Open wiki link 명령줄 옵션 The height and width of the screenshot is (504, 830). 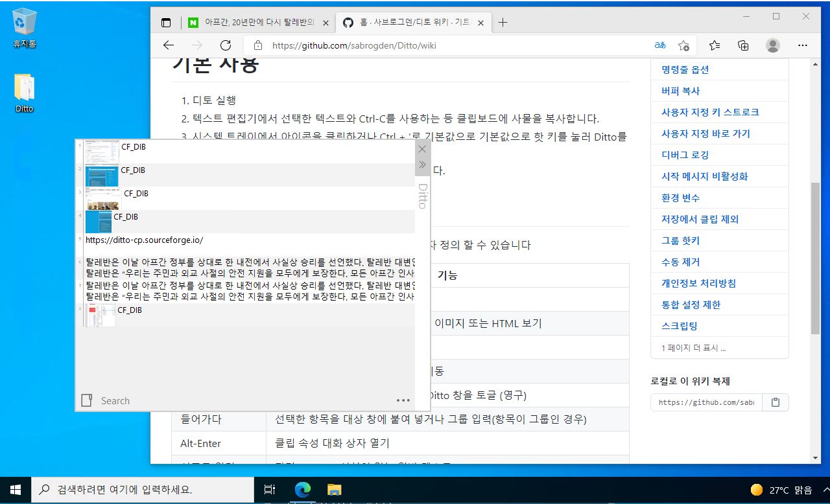click(685, 69)
